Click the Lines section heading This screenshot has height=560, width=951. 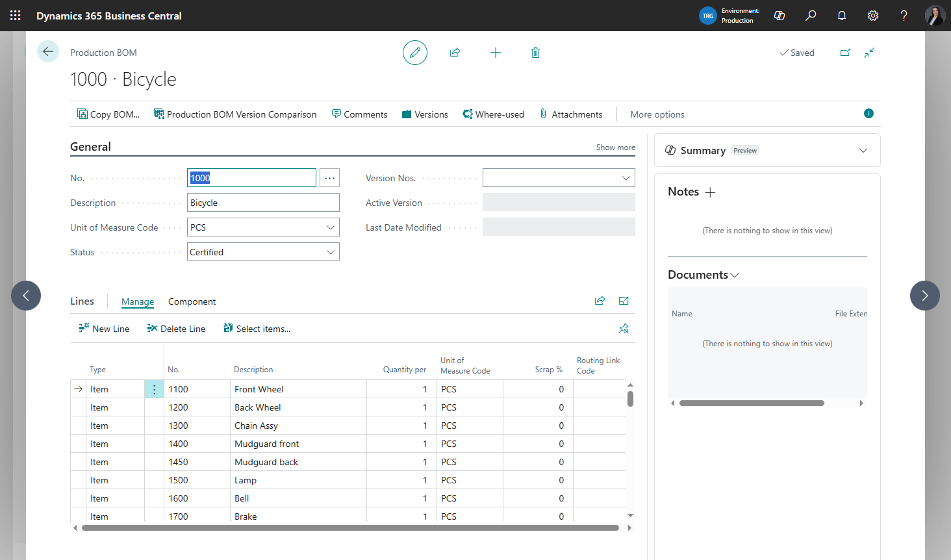pos(82,301)
